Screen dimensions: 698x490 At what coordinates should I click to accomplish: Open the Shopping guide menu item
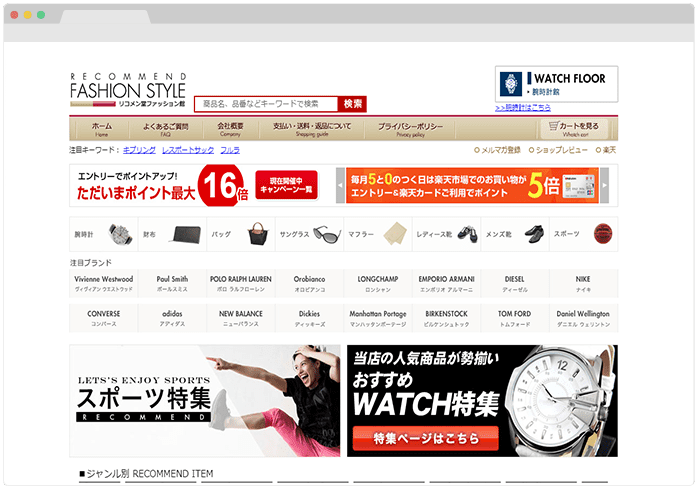(x=312, y=130)
